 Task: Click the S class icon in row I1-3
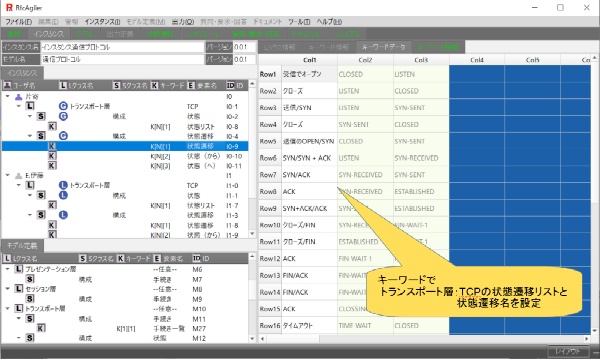point(41,215)
